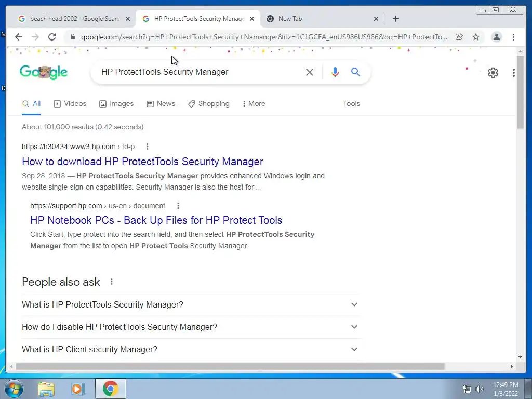Expand 'What is HP ProtectTools Security Manager?'
Image resolution: width=532 pixels, height=399 pixels.
point(190,304)
